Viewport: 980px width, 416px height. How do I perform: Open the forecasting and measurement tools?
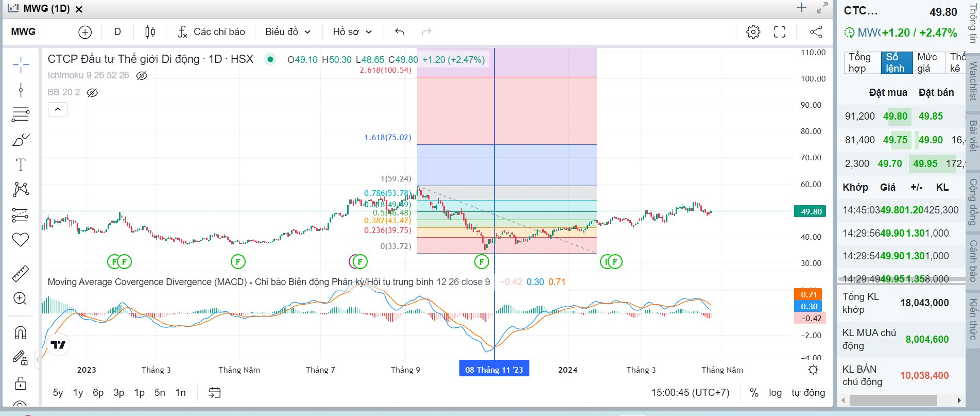tap(21, 214)
